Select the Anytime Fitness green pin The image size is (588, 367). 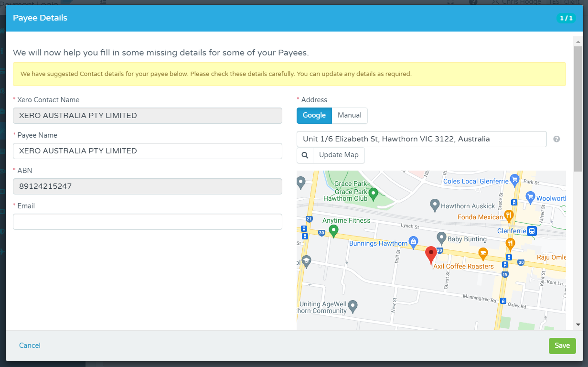pos(334,231)
